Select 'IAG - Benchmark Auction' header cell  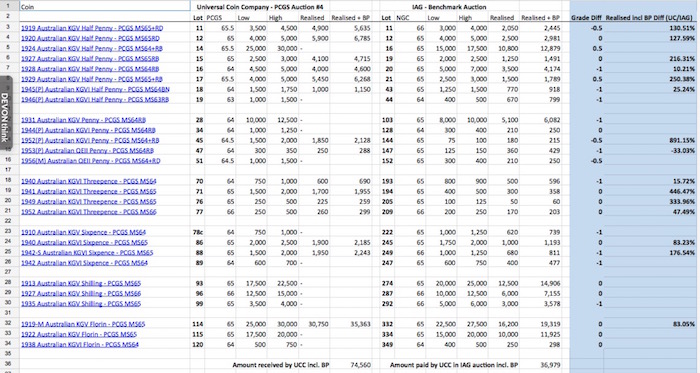pos(449,7)
